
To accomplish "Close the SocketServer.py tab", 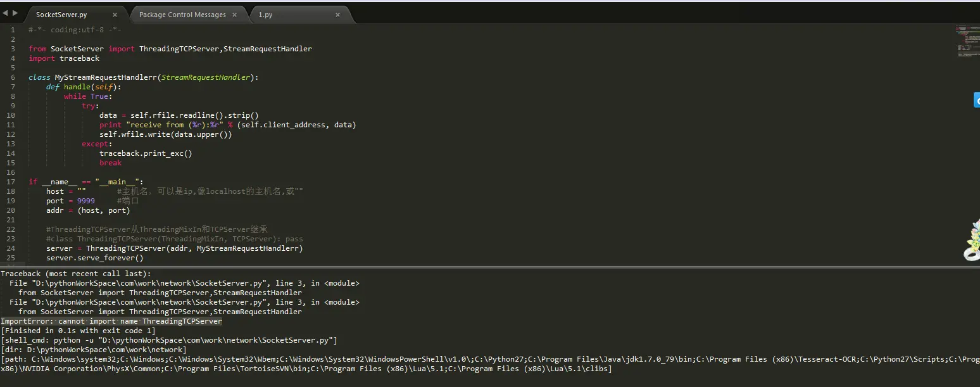I will 115,15.
